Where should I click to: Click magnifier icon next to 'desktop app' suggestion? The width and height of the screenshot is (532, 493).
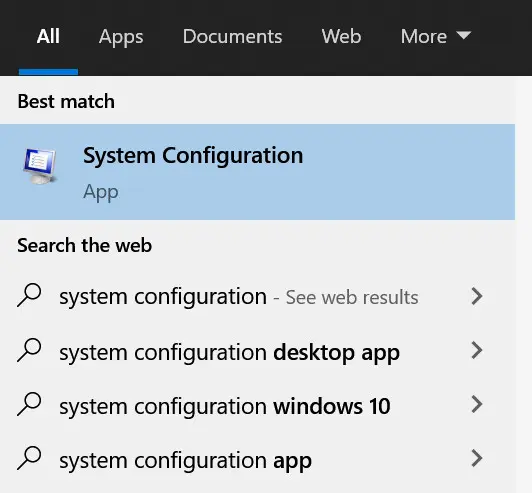[29, 350]
